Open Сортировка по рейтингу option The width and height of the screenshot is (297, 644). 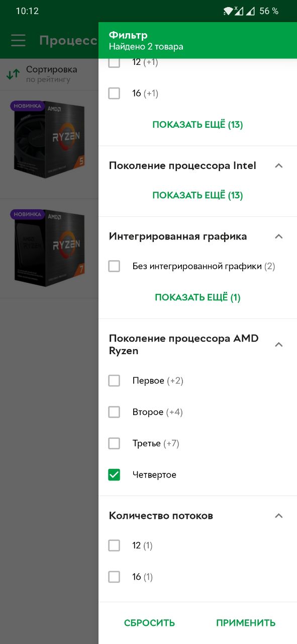pos(51,74)
